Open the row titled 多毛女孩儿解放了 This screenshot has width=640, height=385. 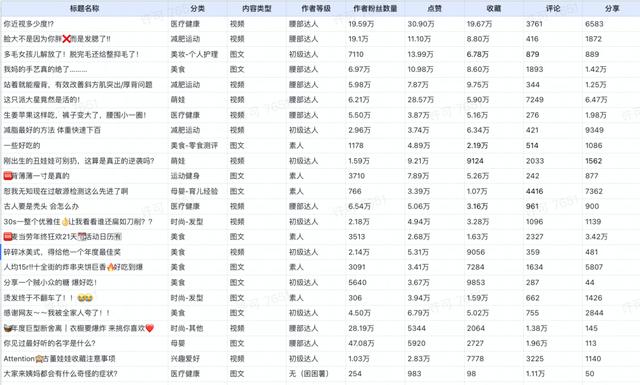coord(71,54)
